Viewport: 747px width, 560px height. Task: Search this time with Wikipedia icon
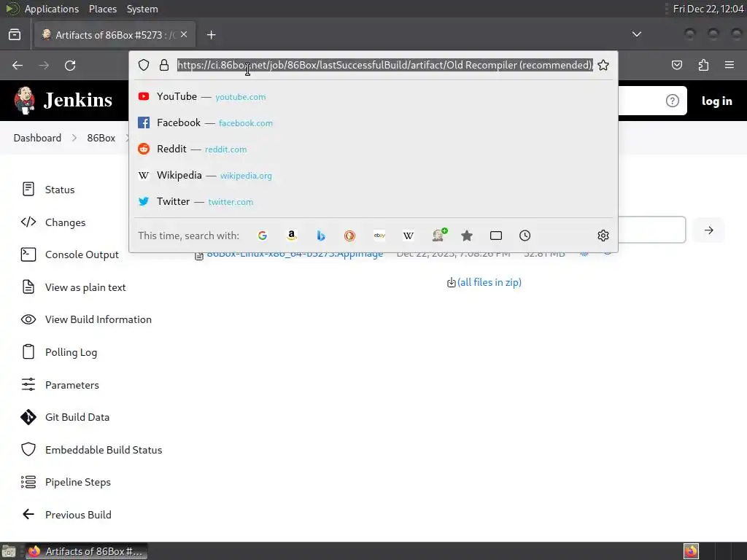coord(409,236)
